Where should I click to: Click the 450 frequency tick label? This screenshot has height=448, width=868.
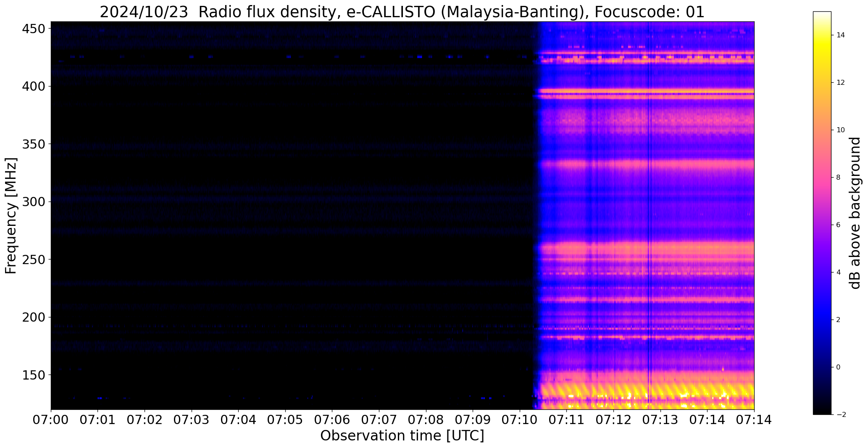click(33, 29)
